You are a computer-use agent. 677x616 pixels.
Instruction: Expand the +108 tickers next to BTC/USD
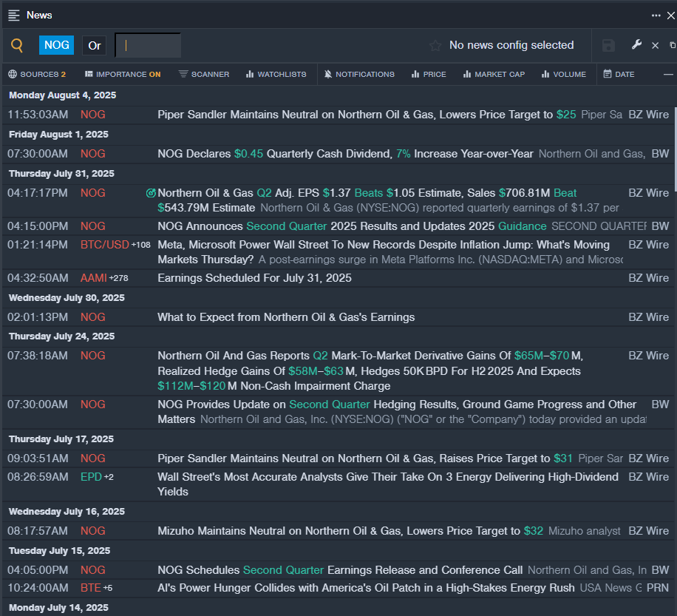[x=140, y=245]
